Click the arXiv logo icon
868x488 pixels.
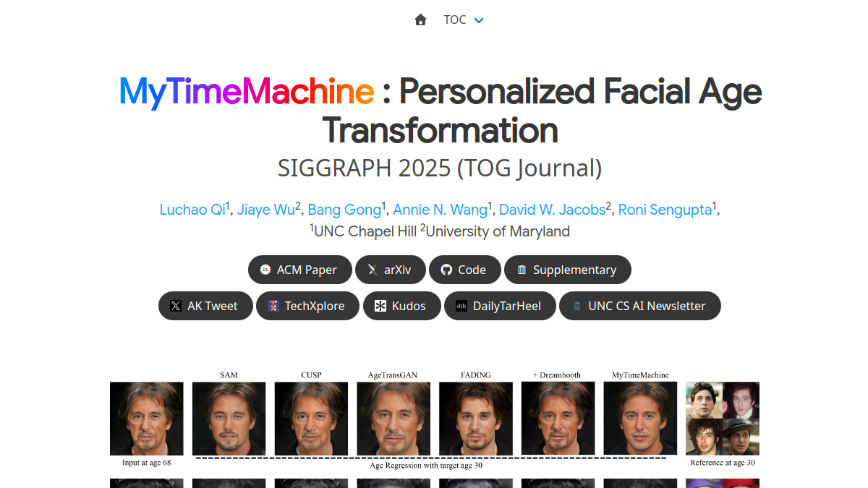(373, 270)
